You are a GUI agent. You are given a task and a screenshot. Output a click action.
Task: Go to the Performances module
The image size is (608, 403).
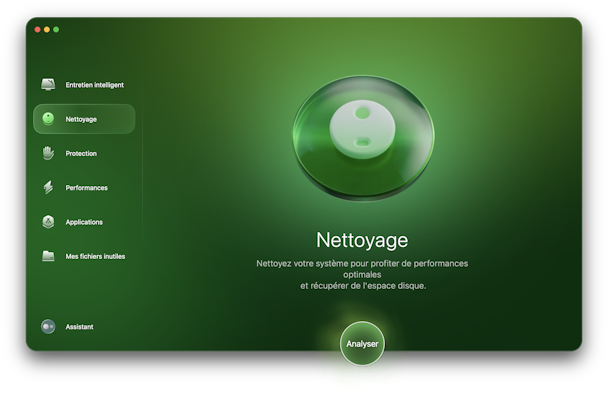[86, 188]
